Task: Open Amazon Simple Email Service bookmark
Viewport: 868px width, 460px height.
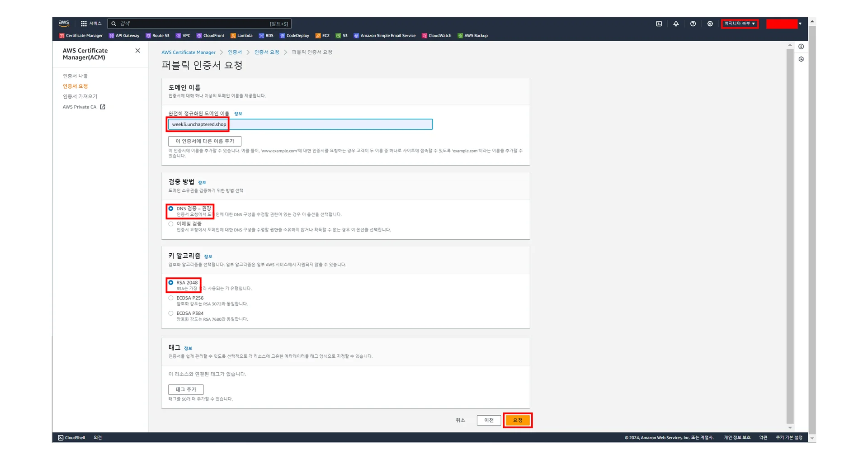Action: (x=385, y=35)
